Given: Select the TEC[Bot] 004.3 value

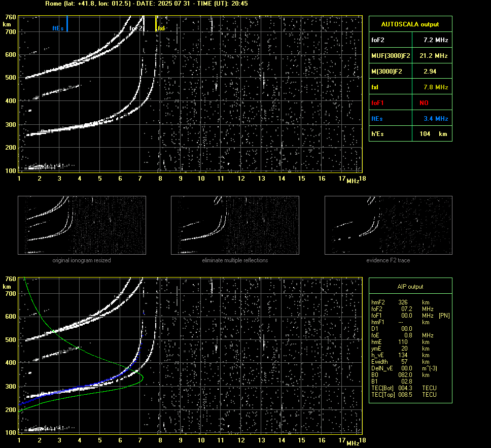Looking at the screenshot, I should pyautogui.click(x=405, y=388).
